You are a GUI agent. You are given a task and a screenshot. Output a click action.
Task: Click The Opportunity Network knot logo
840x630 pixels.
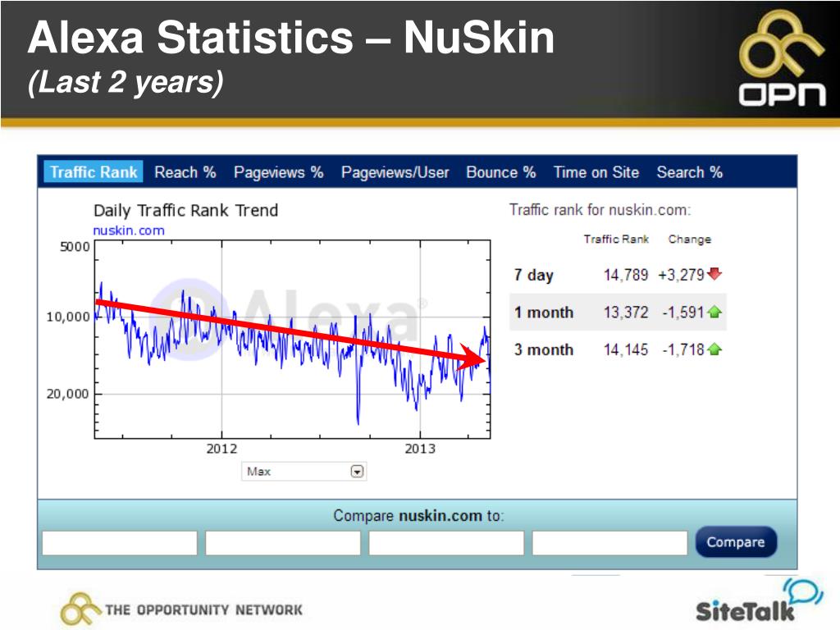click(80, 609)
